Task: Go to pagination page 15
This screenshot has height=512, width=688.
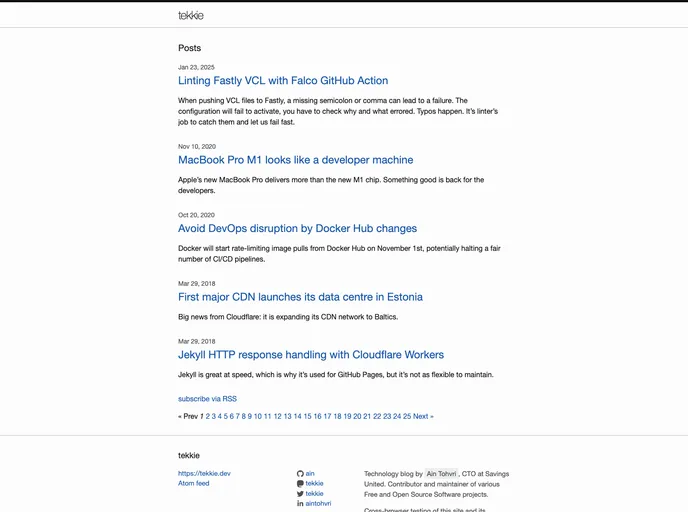Action: (x=308, y=416)
